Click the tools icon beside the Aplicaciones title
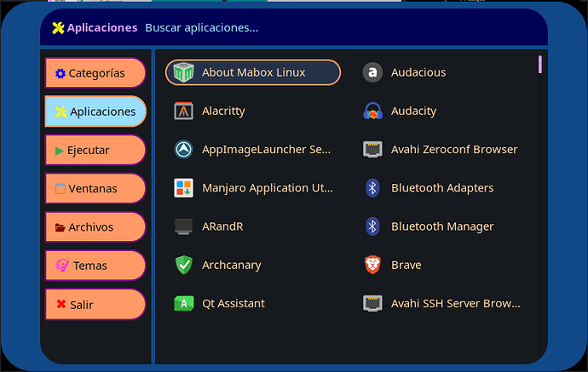 58,28
